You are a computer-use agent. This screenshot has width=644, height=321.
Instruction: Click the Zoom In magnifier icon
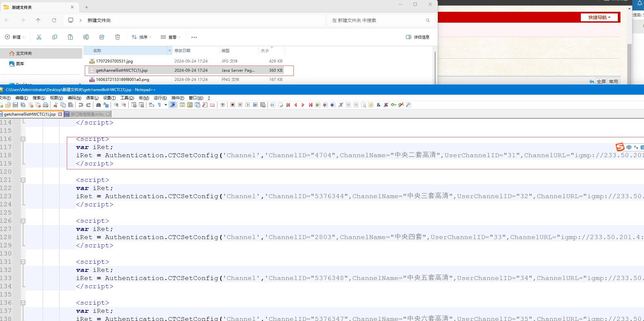click(116, 105)
